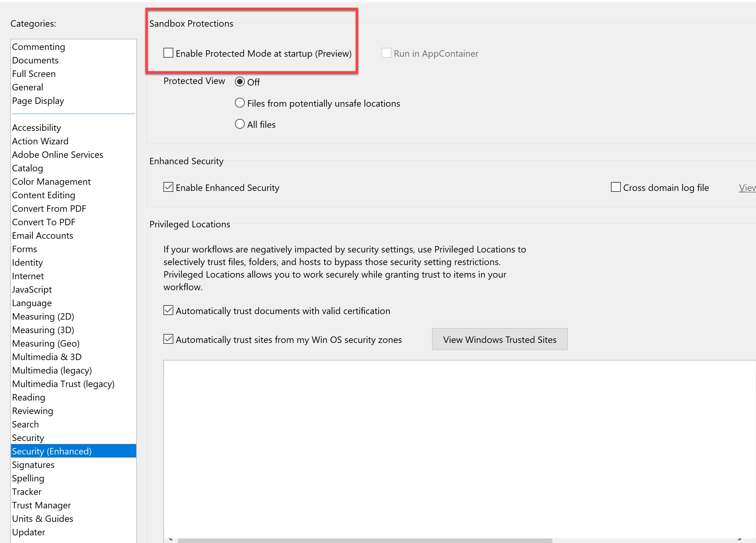Open Multimedia Trust (legacy) category
This screenshot has width=756, height=543.
[63, 383]
